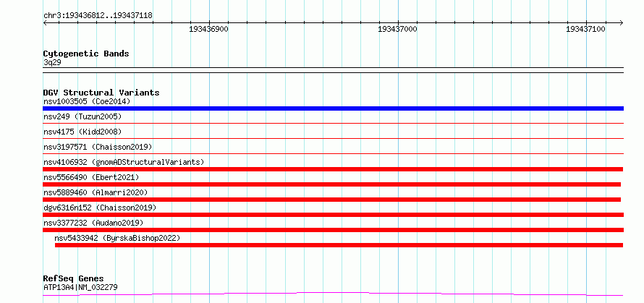This screenshot has width=644, height=303.
Task: Open variant nsv4175 (Kidd2008)
Action: pos(82,132)
